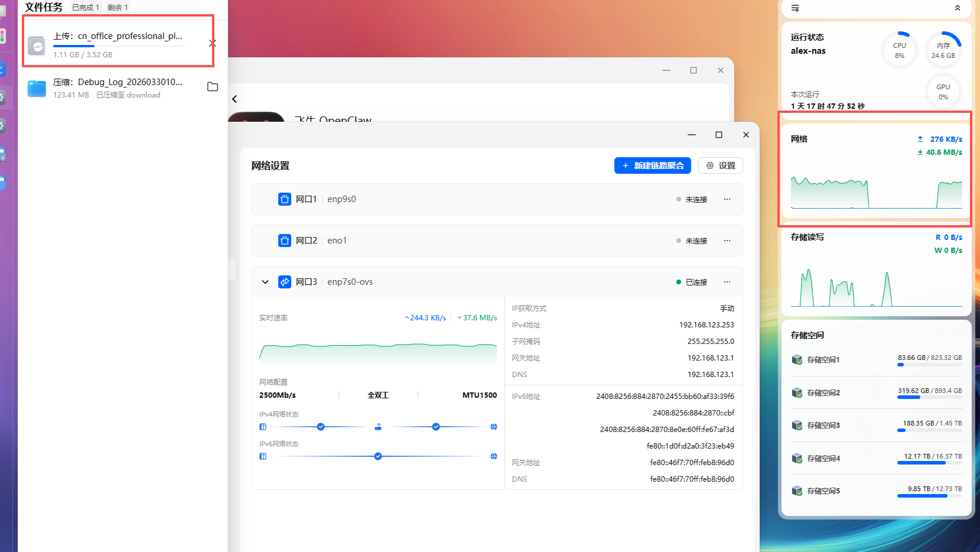
Task: Click the 内存 memory gauge
Action: point(943,50)
